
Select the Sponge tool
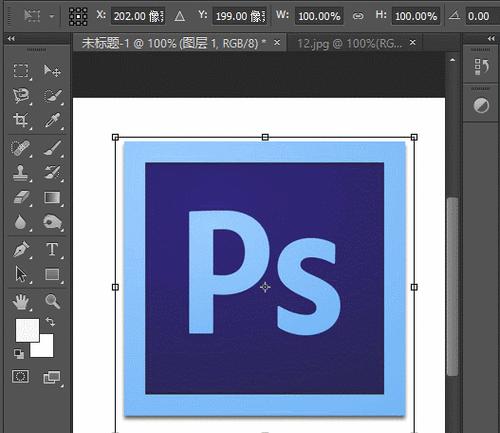tap(52, 222)
